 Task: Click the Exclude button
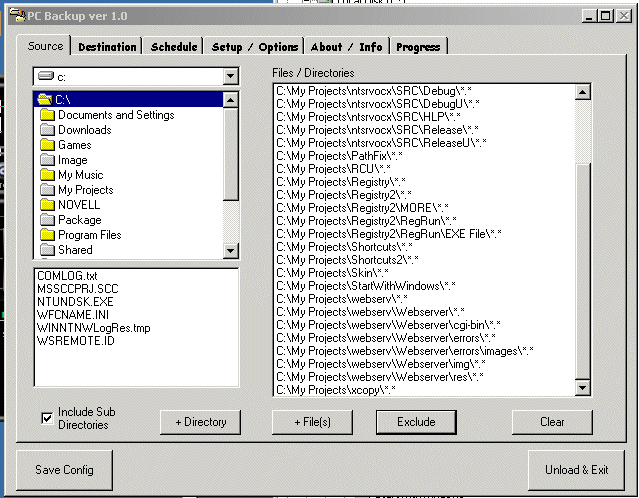coord(416,422)
